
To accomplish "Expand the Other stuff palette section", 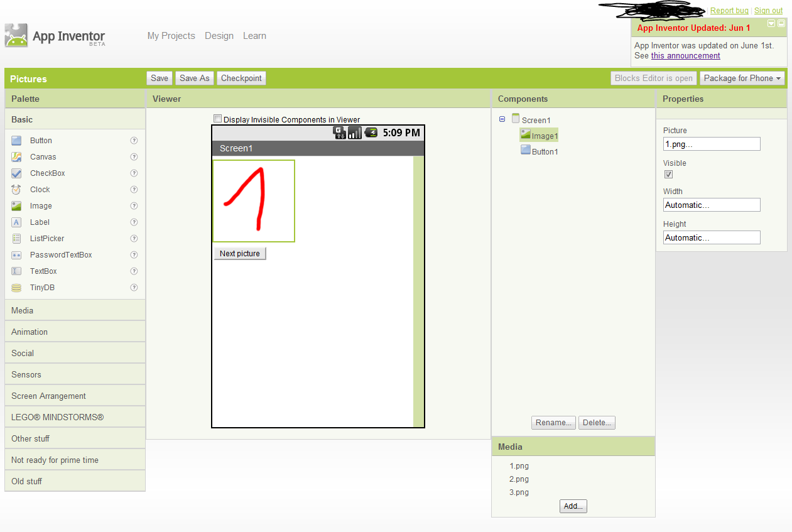I will click(x=75, y=438).
